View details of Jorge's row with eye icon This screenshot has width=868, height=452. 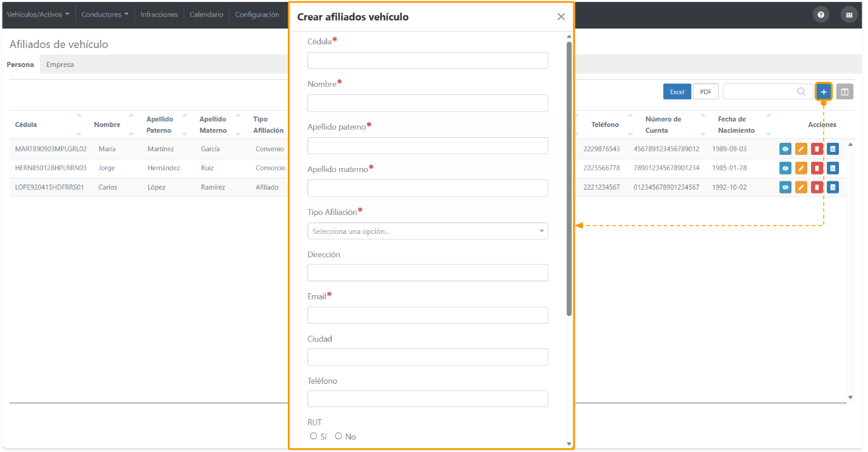click(x=785, y=168)
